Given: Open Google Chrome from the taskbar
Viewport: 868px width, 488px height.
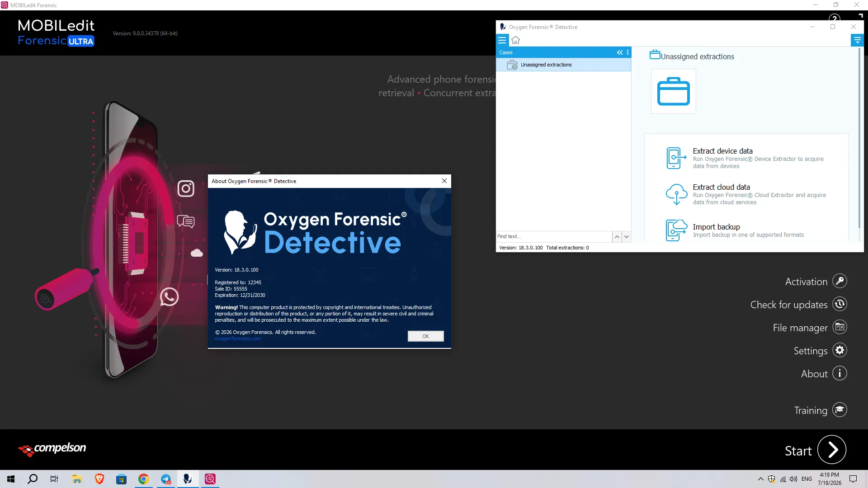Looking at the screenshot, I should 143,479.
